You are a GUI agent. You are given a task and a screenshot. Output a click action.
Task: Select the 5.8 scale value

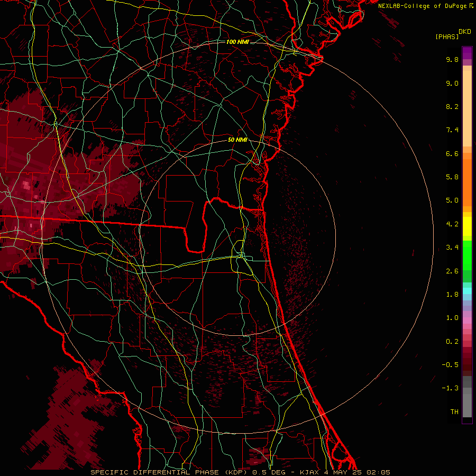452,177
